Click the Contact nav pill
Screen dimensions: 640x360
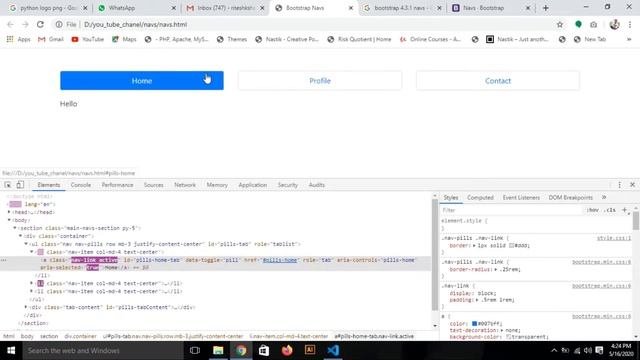tap(498, 80)
